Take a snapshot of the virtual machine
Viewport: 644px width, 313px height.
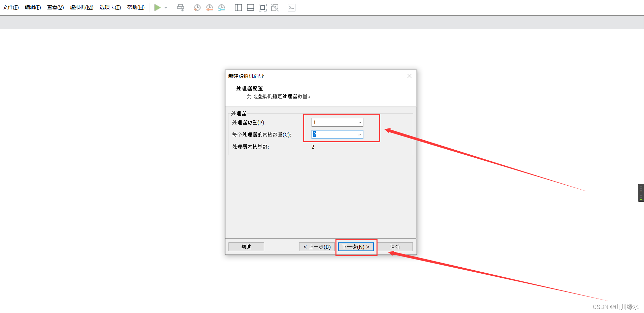pyautogui.click(x=197, y=7)
